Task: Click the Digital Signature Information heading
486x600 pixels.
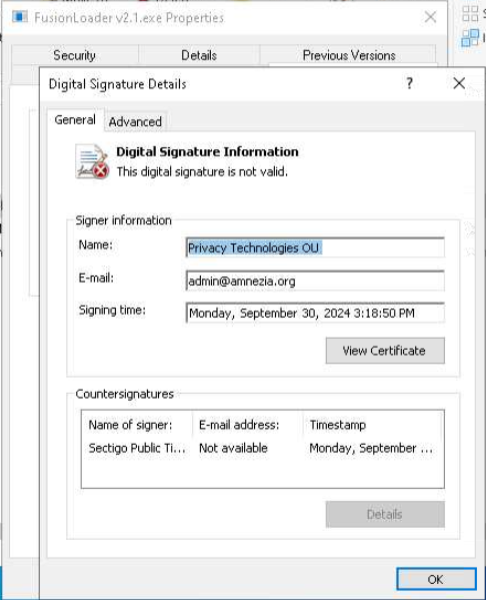Action: [x=207, y=152]
